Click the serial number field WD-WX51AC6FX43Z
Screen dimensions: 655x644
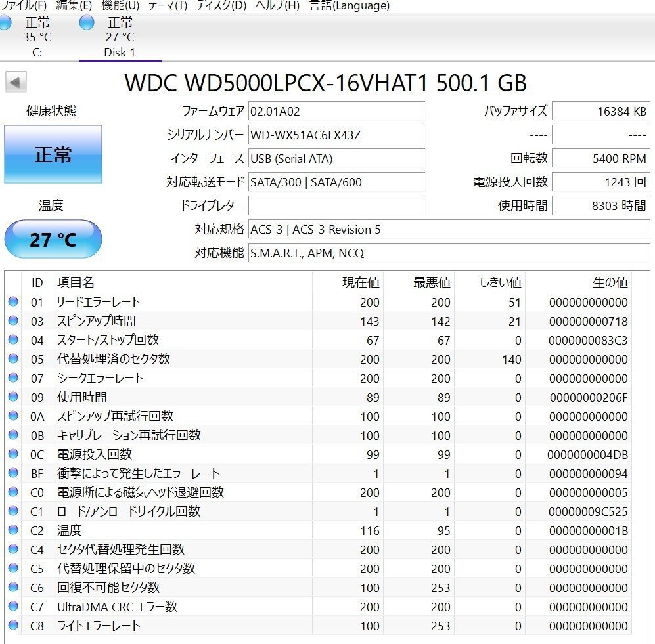(x=336, y=135)
